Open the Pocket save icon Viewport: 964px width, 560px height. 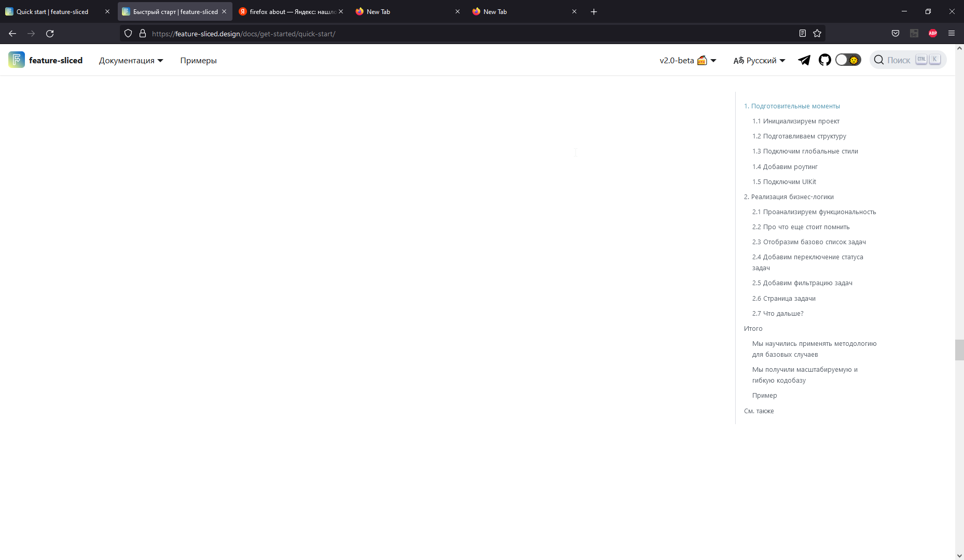[896, 34]
